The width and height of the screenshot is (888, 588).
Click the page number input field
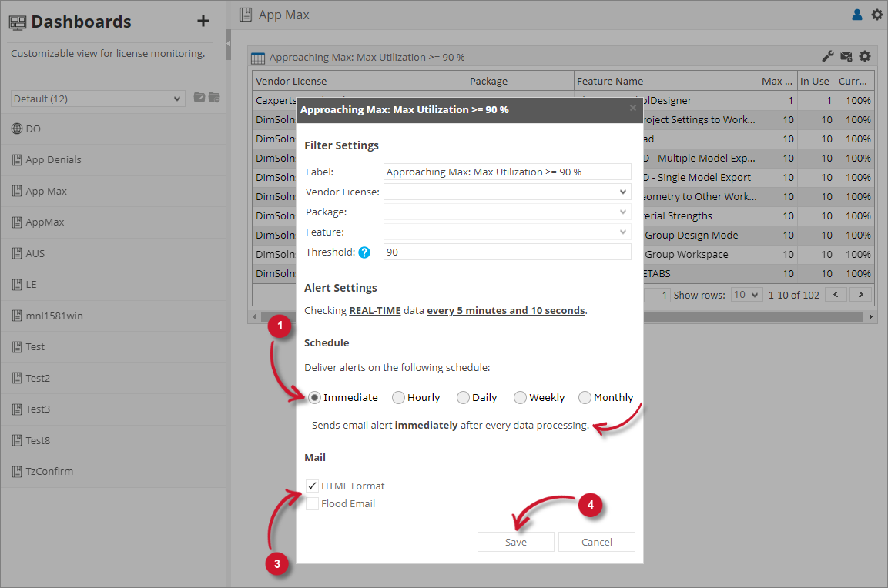pyautogui.click(x=658, y=295)
